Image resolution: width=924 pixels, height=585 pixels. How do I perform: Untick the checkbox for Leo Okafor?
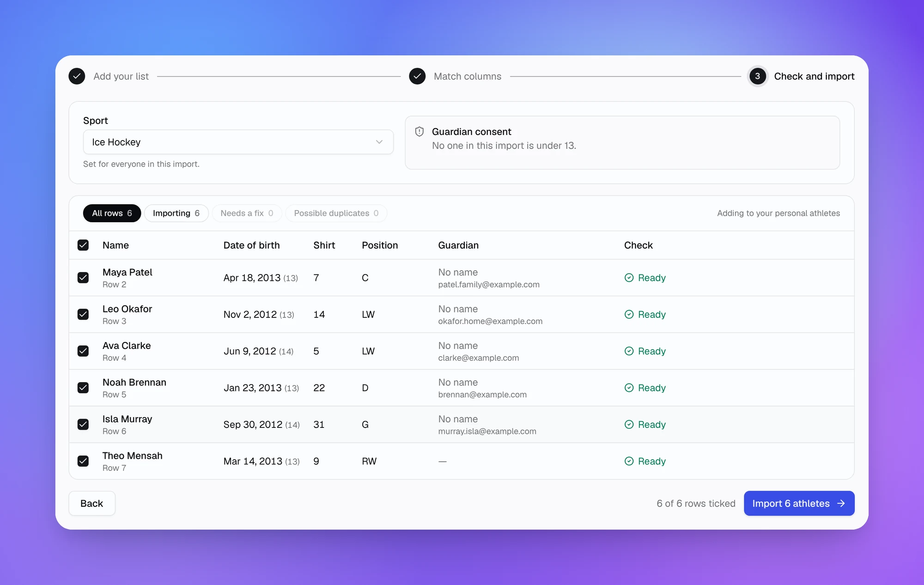(x=83, y=314)
